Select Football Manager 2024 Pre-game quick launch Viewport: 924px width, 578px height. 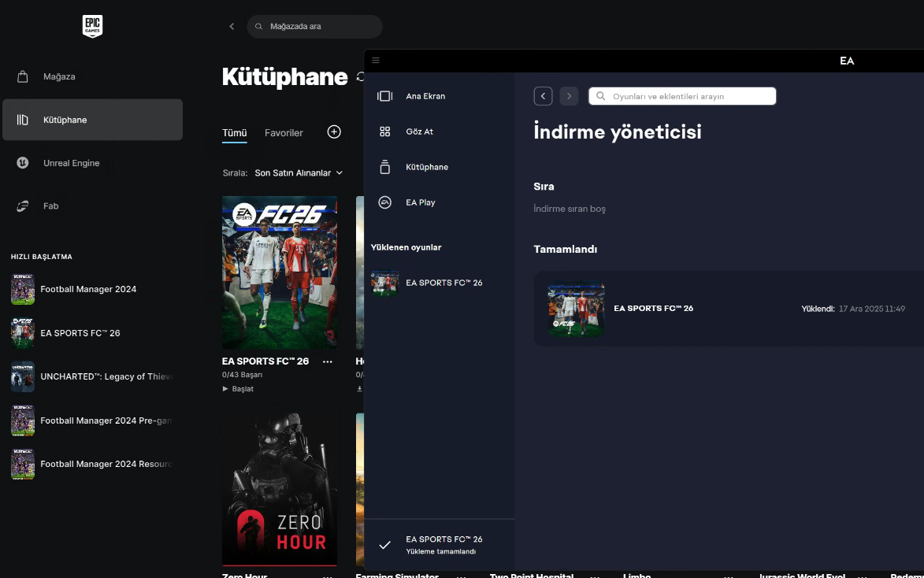[92, 421]
